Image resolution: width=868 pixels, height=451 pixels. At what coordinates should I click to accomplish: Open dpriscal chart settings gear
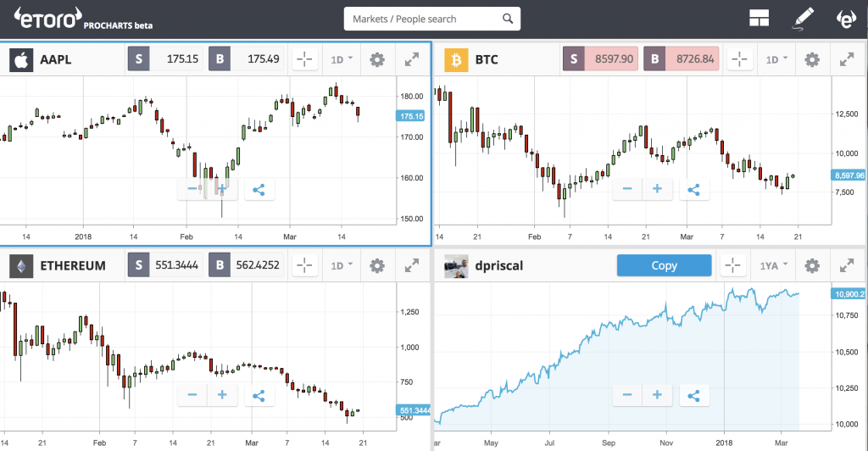812,265
